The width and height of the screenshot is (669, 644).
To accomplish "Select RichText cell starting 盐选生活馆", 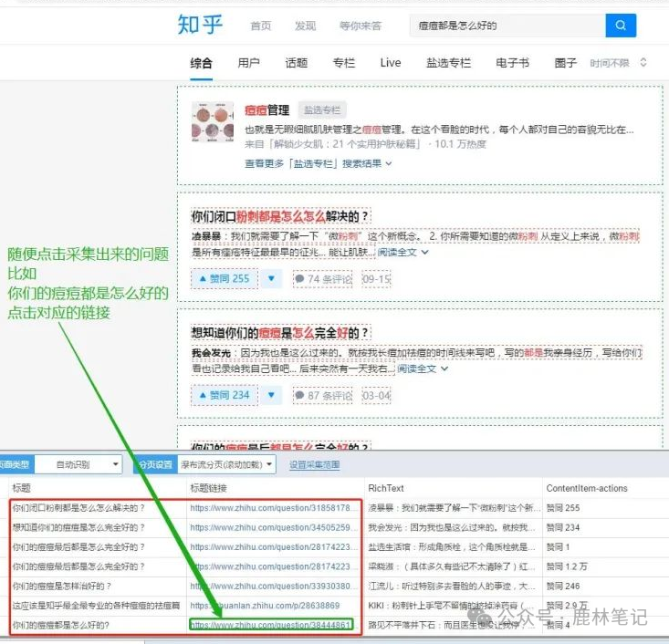I will tap(453, 547).
